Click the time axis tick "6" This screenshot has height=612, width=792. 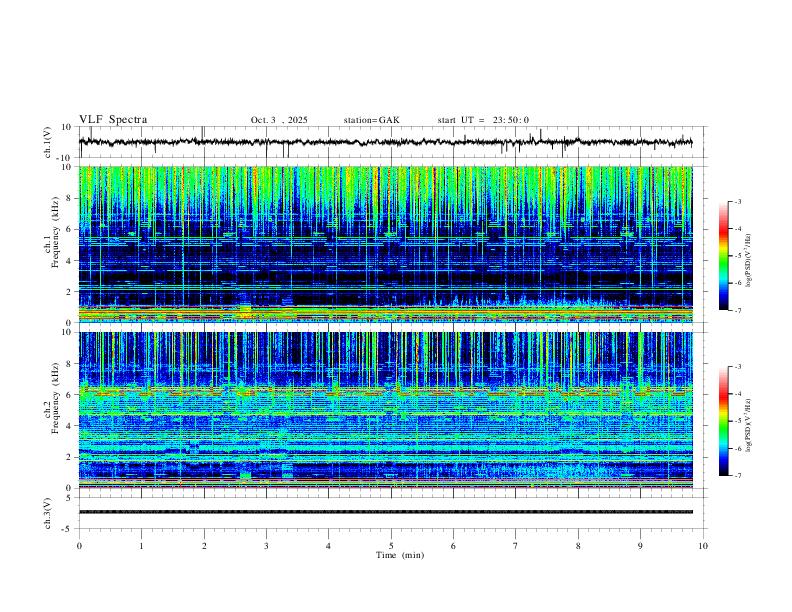pyautogui.click(x=453, y=546)
